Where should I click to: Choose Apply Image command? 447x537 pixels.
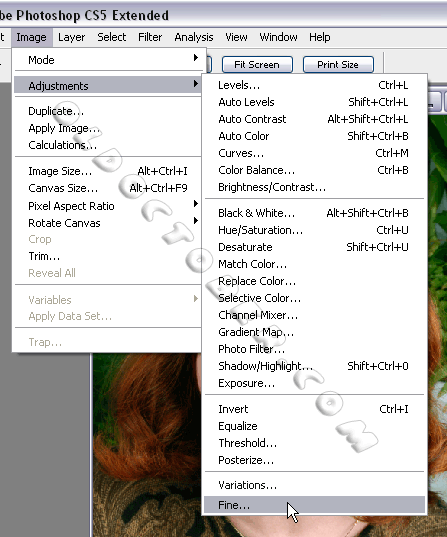[108, 128]
